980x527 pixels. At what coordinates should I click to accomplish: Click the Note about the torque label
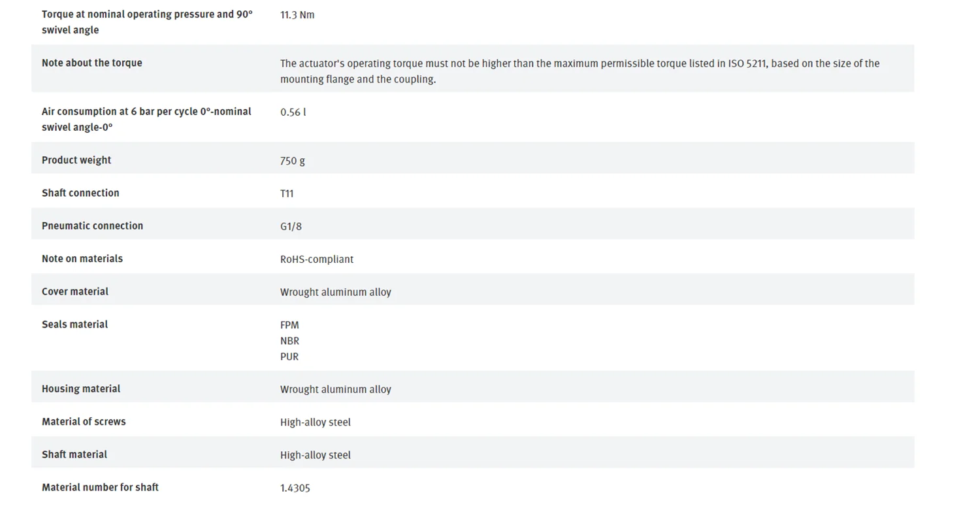(91, 63)
